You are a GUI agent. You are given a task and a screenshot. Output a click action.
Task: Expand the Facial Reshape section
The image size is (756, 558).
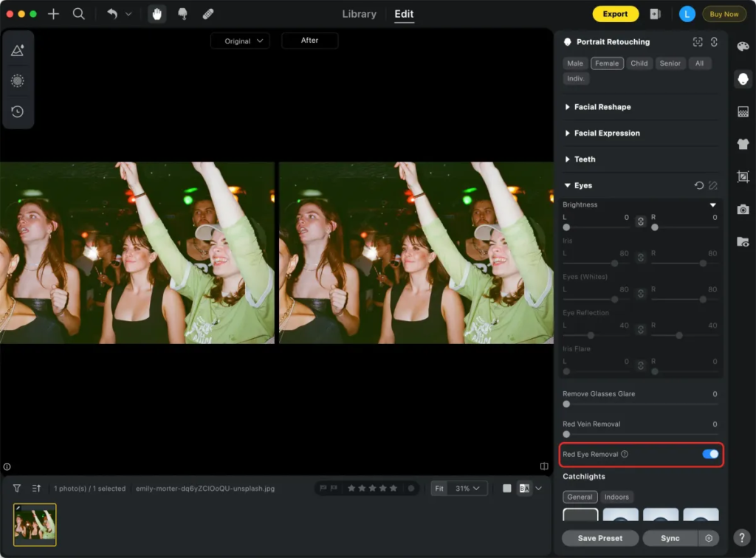602,107
